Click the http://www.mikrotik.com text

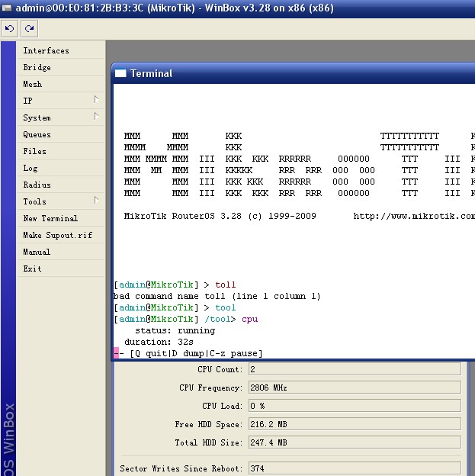414,216
